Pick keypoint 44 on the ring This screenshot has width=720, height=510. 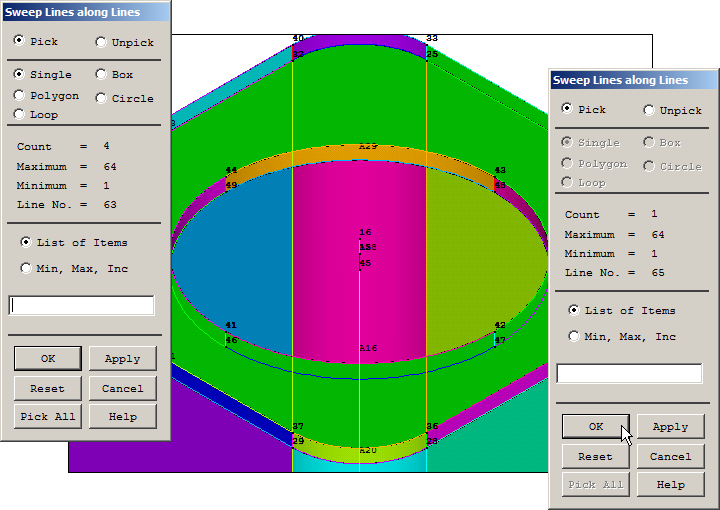click(231, 170)
